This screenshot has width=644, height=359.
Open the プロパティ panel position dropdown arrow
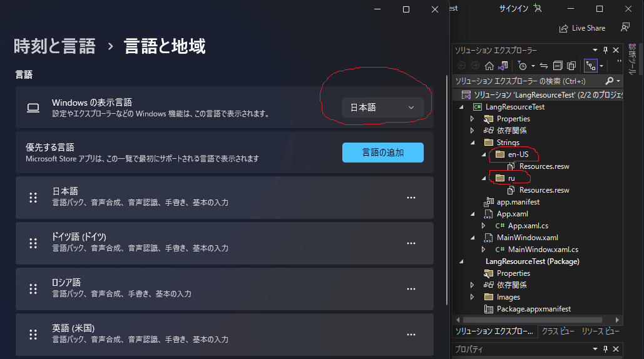(x=595, y=349)
